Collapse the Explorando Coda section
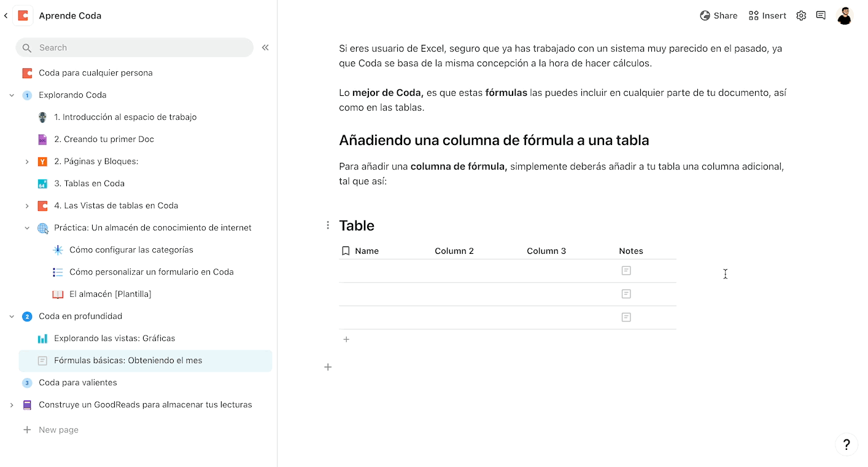Viewport: 868px width, 467px height. click(12, 95)
